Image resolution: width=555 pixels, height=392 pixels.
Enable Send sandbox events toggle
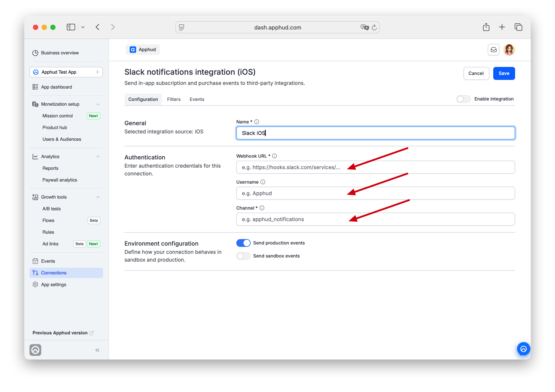pyautogui.click(x=243, y=256)
